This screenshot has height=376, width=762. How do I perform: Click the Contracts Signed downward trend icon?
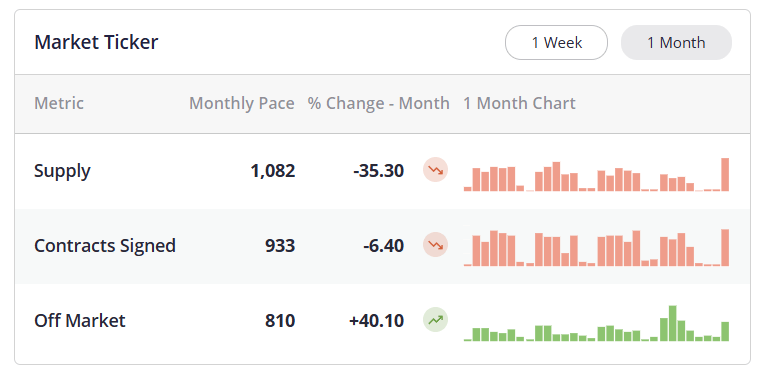click(x=435, y=245)
